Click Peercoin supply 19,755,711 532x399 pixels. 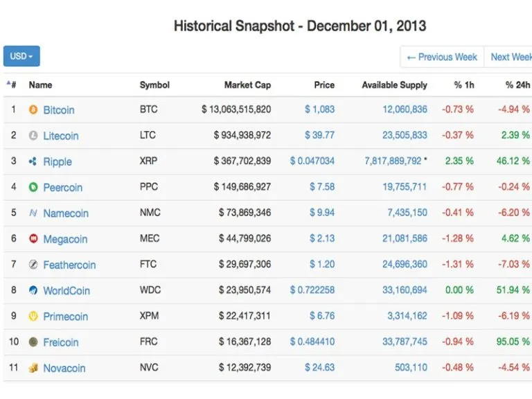pyautogui.click(x=405, y=186)
